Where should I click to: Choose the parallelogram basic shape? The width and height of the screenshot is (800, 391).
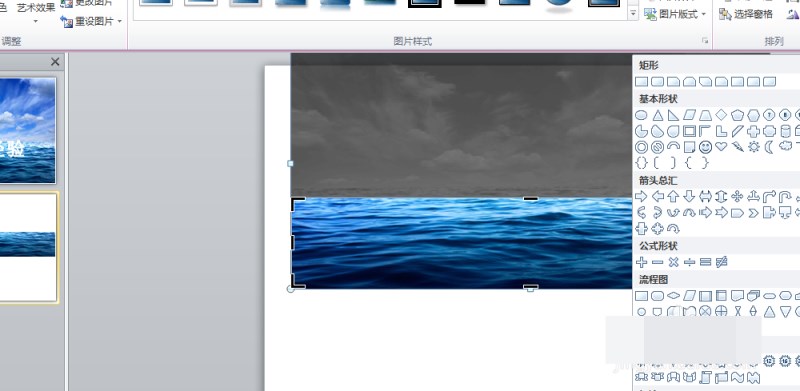click(689, 115)
